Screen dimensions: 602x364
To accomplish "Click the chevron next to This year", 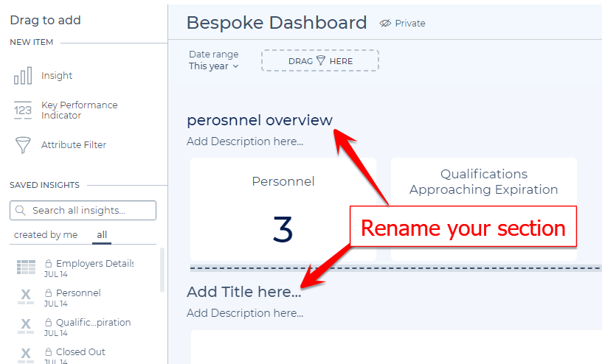I will coord(236,66).
